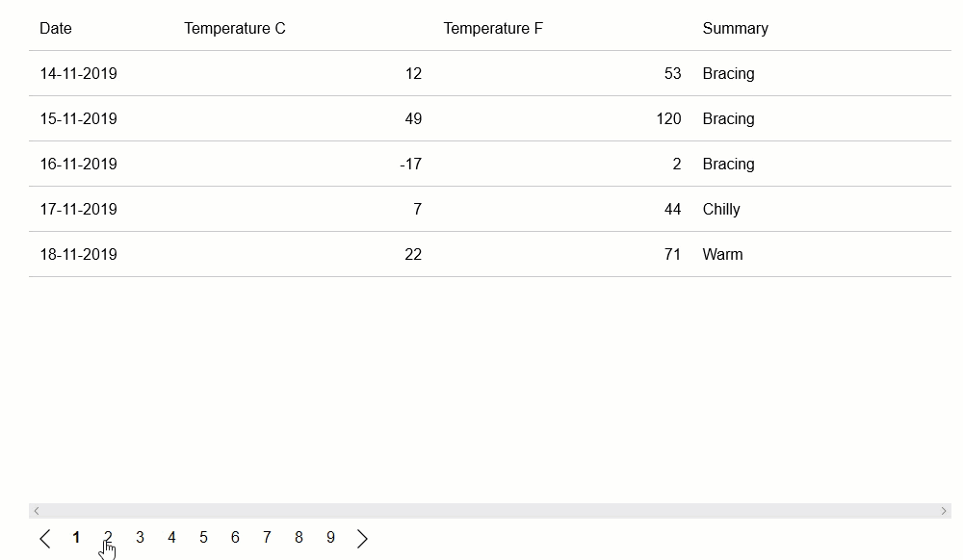Select page 4 in pagination
The height and width of the screenshot is (560, 963).
(x=171, y=538)
